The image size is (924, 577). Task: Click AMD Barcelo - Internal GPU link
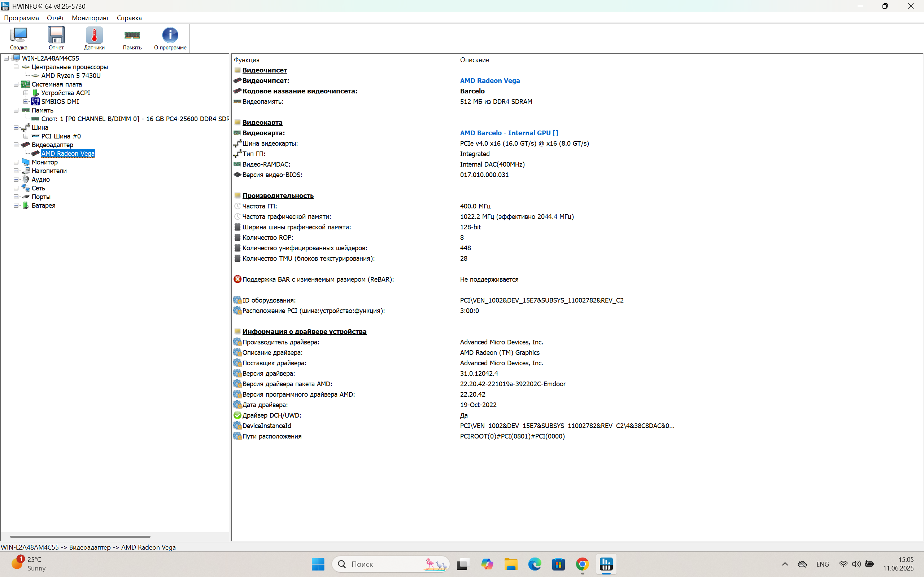coord(509,133)
